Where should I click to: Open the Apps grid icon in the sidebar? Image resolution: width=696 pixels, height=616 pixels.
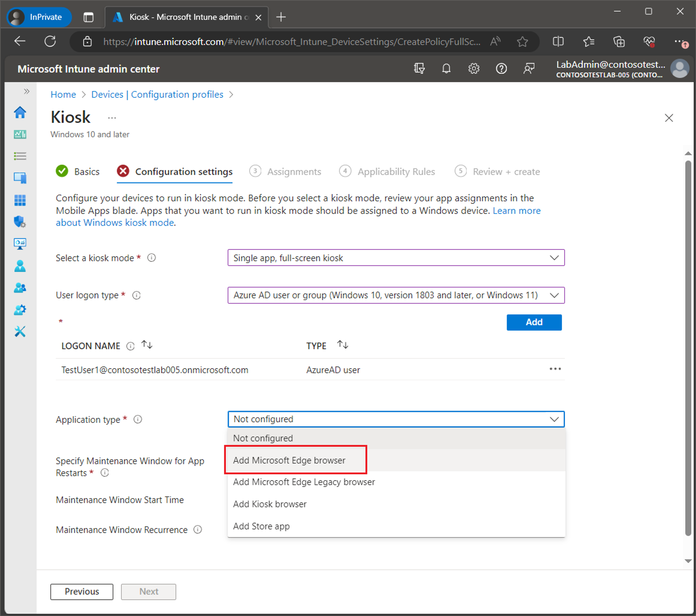20,200
